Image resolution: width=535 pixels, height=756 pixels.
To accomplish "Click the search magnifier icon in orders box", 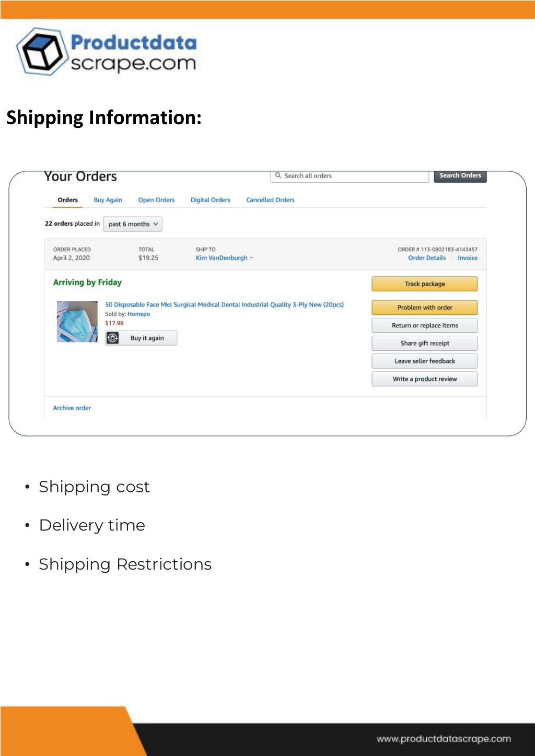I will 278,176.
